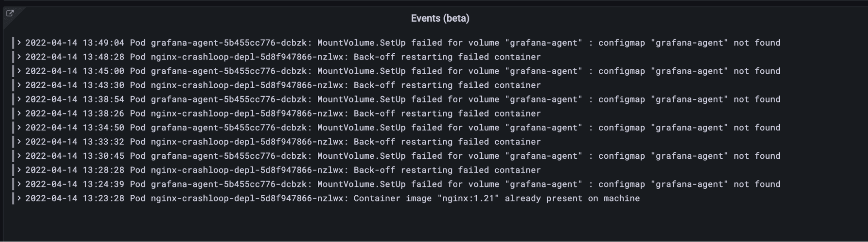Screen dimensions: 868x242
Task: Click the 13:30:45 configmap not found message
Action: pyautogui.click(x=689, y=156)
